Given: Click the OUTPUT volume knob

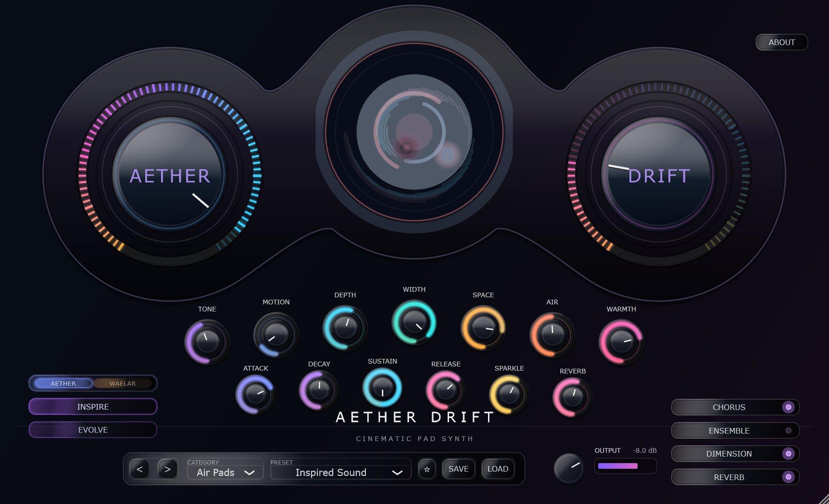Looking at the screenshot, I should click(569, 468).
